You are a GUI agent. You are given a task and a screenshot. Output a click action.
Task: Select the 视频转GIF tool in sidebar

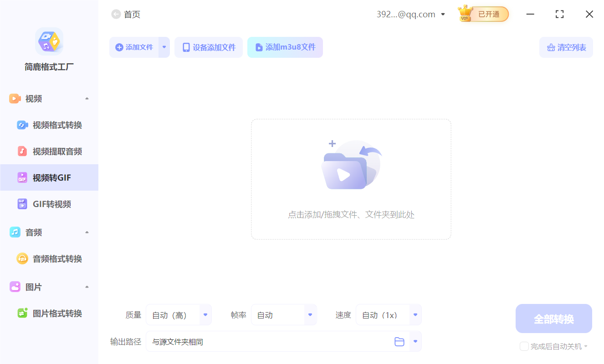(50, 177)
